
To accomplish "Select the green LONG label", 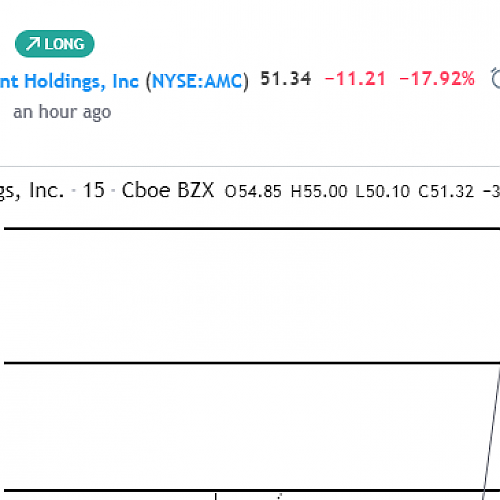I will pyautogui.click(x=55, y=44).
